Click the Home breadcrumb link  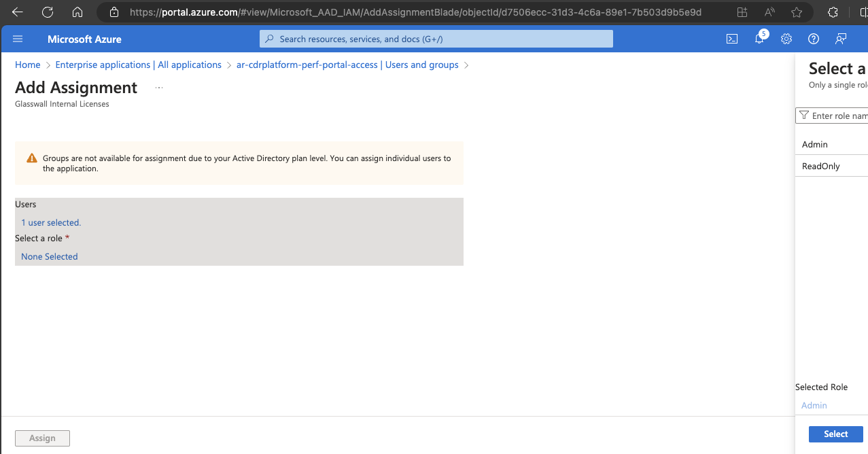click(28, 65)
